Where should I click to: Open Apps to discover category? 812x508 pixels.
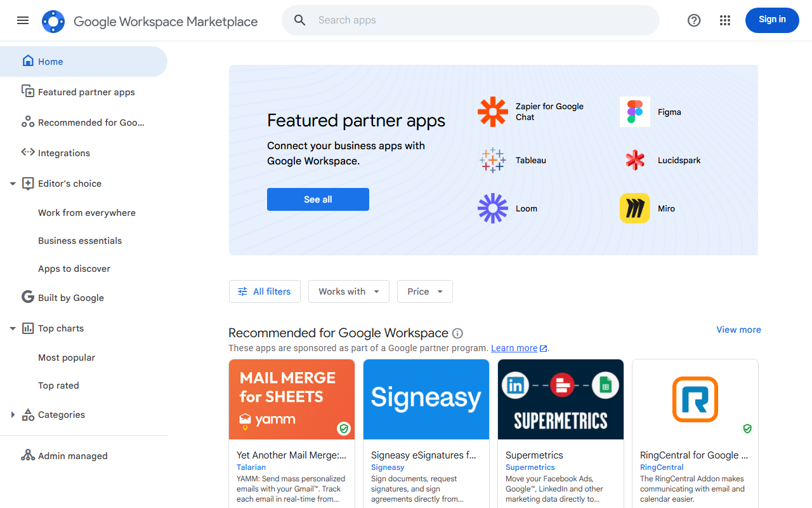click(74, 269)
